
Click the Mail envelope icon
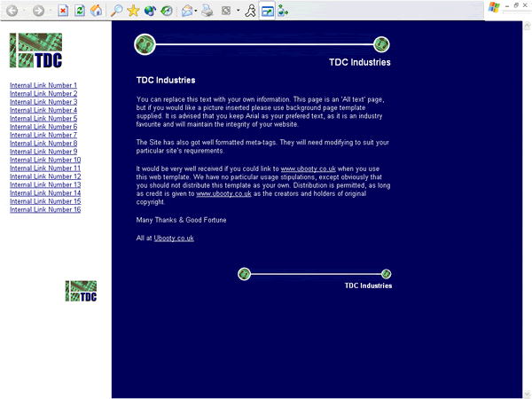pyautogui.click(x=187, y=11)
